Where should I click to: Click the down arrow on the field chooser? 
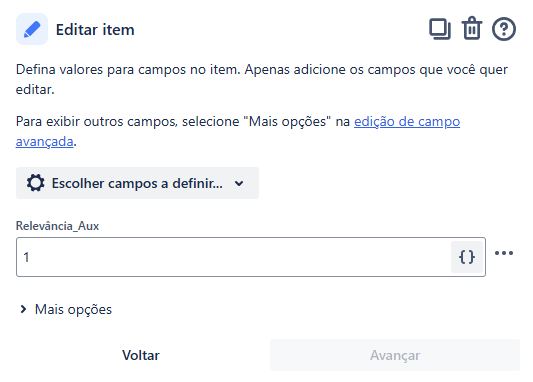239,184
